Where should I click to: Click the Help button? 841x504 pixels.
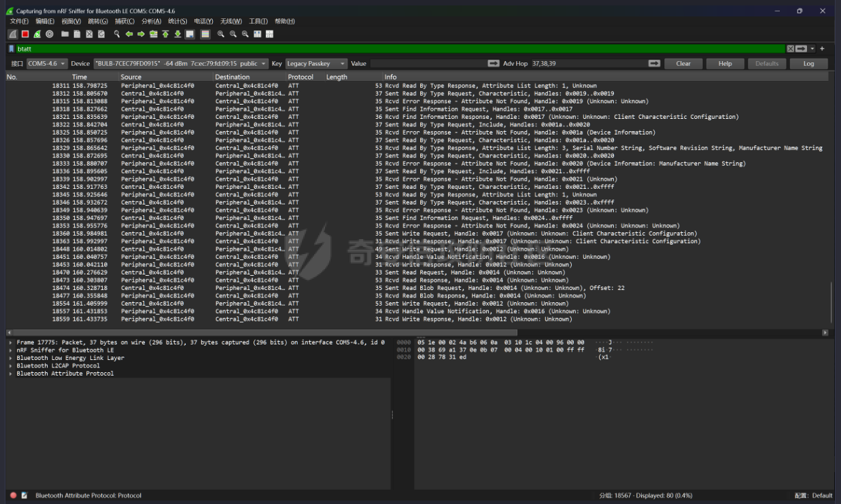pos(725,63)
